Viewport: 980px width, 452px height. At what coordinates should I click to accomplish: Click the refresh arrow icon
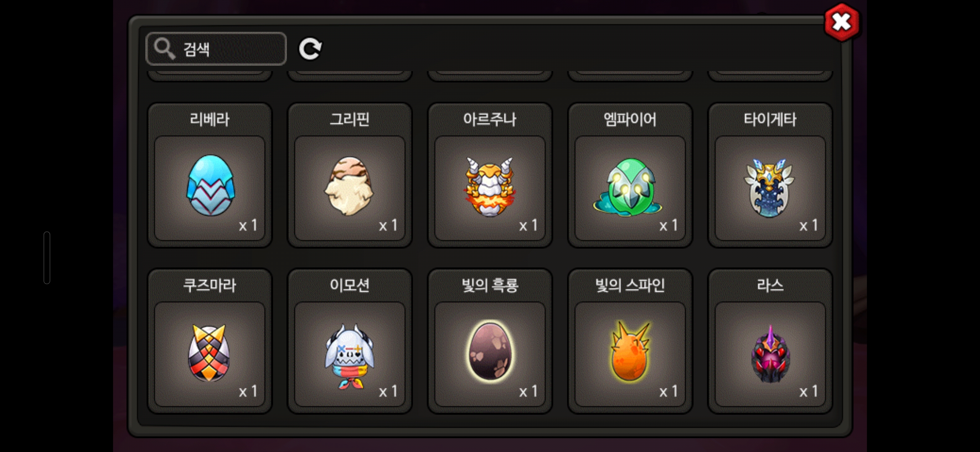[310, 49]
